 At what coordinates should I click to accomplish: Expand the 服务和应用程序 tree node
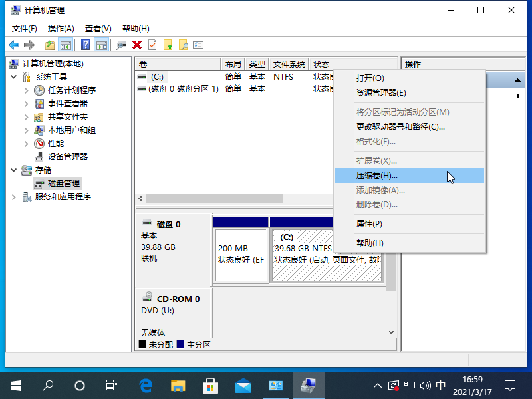coord(15,197)
